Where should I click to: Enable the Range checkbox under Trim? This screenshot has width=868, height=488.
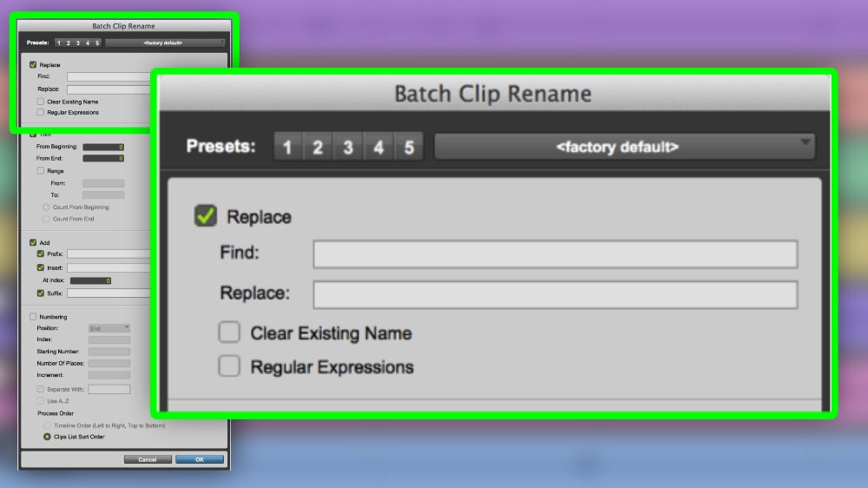point(41,170)
